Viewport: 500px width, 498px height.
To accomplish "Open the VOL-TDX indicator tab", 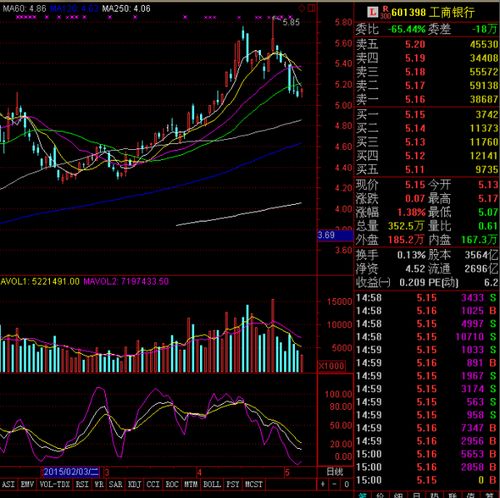I will click(x=55, y=484).
